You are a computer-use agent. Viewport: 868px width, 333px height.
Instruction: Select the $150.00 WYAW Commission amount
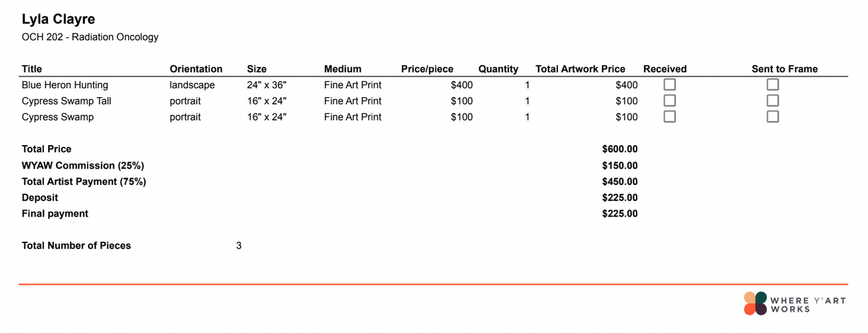coord(620,166)
